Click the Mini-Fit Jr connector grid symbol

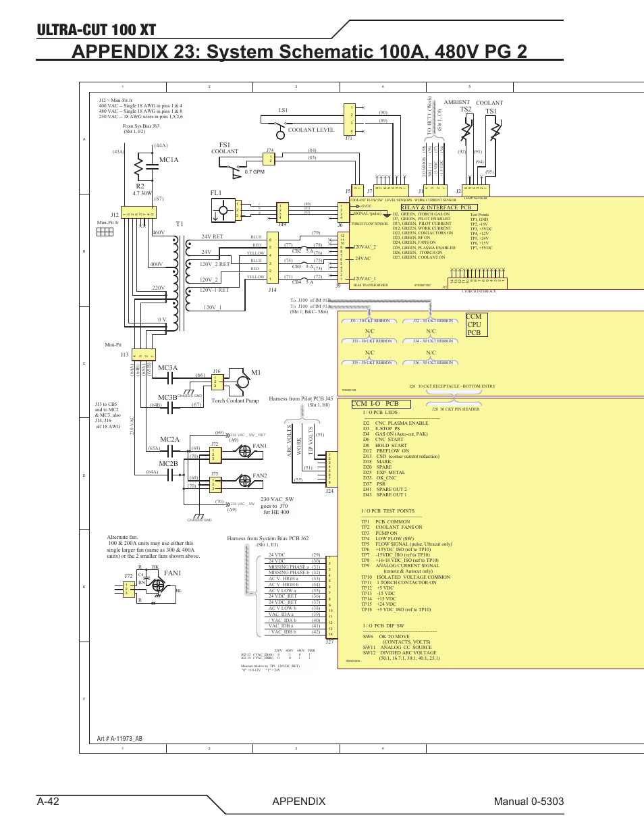105,232
